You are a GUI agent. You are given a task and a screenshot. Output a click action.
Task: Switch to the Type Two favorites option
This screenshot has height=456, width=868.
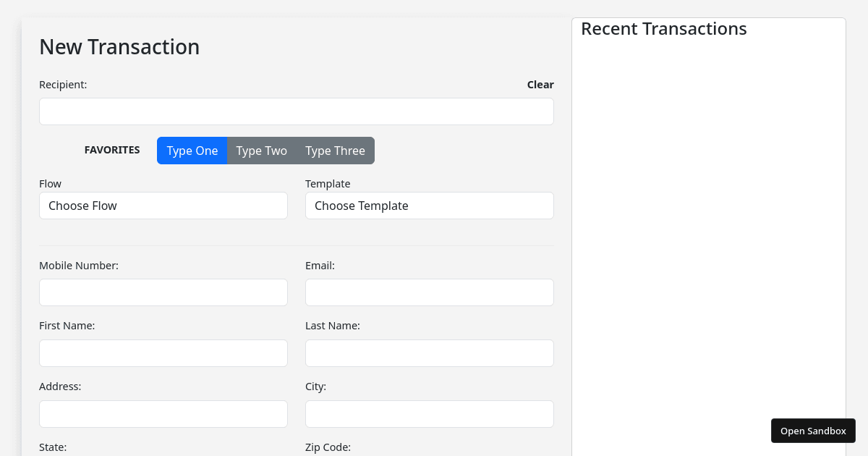[262, 151]
